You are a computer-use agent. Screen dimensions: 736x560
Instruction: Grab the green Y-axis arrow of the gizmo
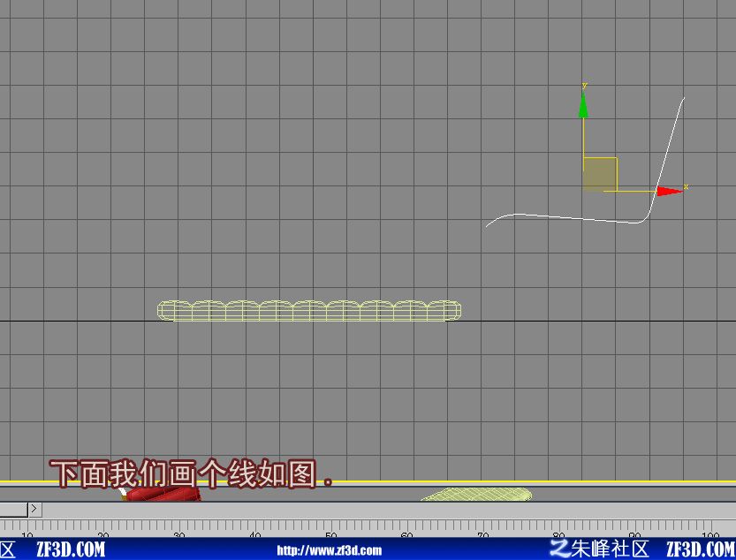583,104
